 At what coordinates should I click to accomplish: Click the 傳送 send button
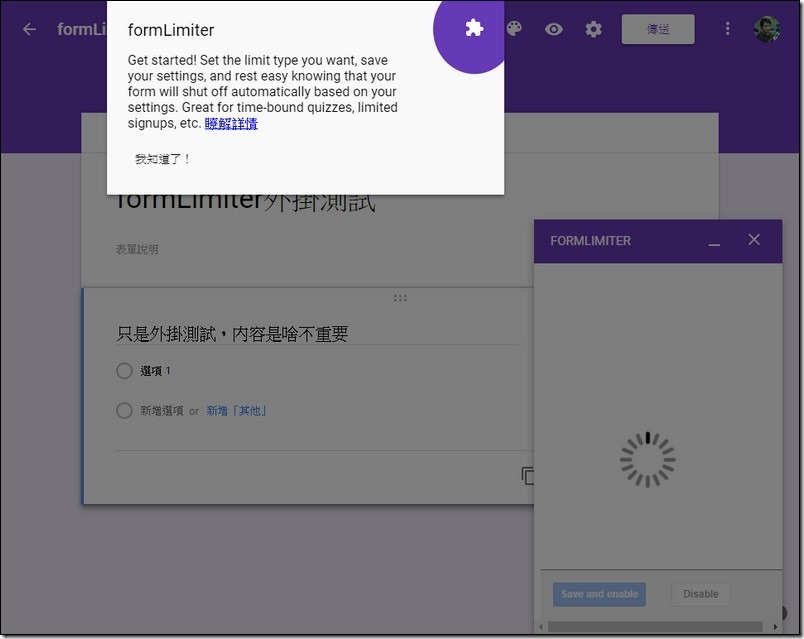click(658, 29)
